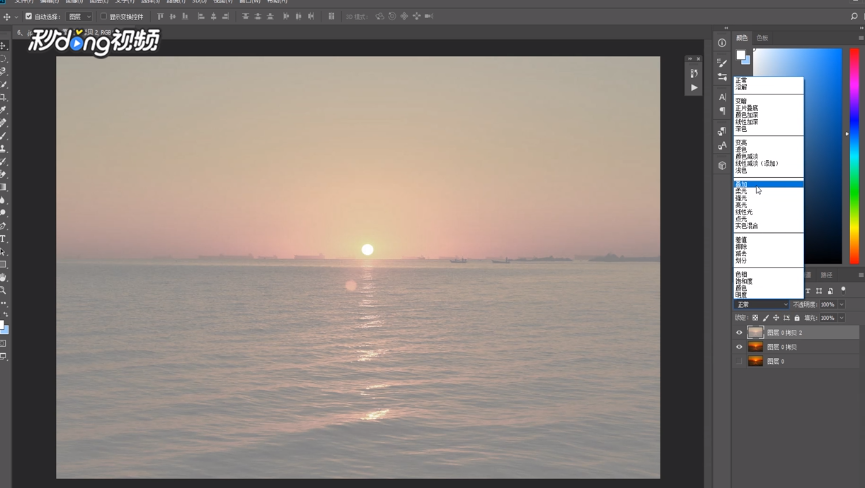The height and width of the screenshot is (488, 865).
Task: Switch to the 颜色 tab
Action: click(742, 37)
